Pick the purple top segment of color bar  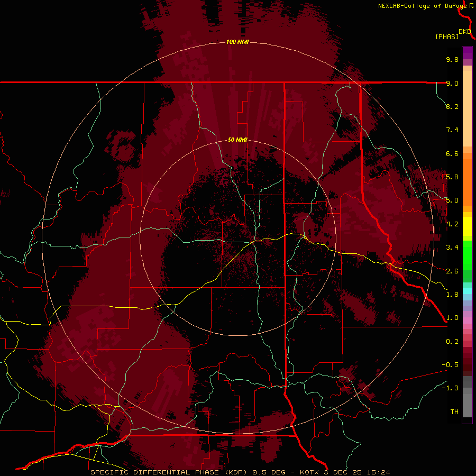pos(467,53)
